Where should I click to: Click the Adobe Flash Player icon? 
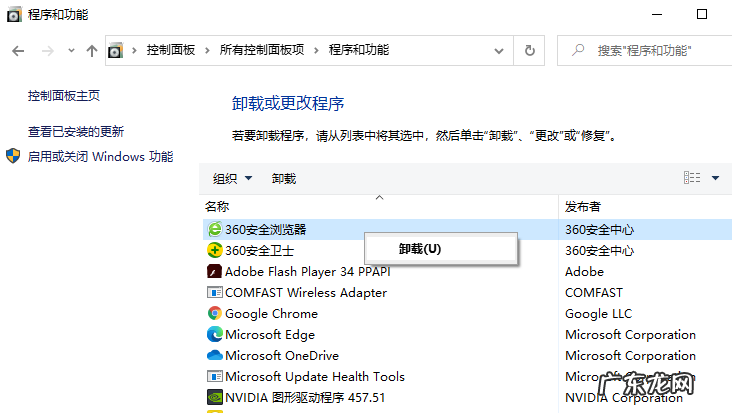pos(214,271)
